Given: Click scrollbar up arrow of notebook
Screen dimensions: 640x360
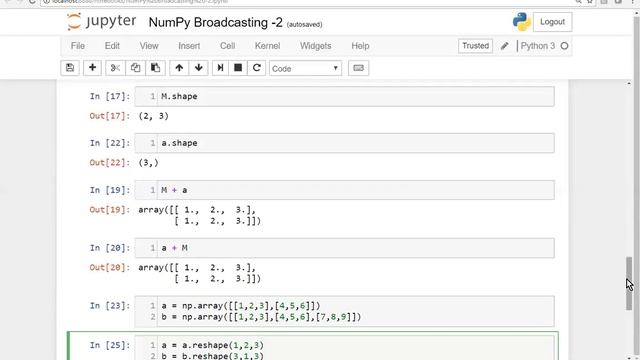Looking at the screenshot, I should click(629, 83).
